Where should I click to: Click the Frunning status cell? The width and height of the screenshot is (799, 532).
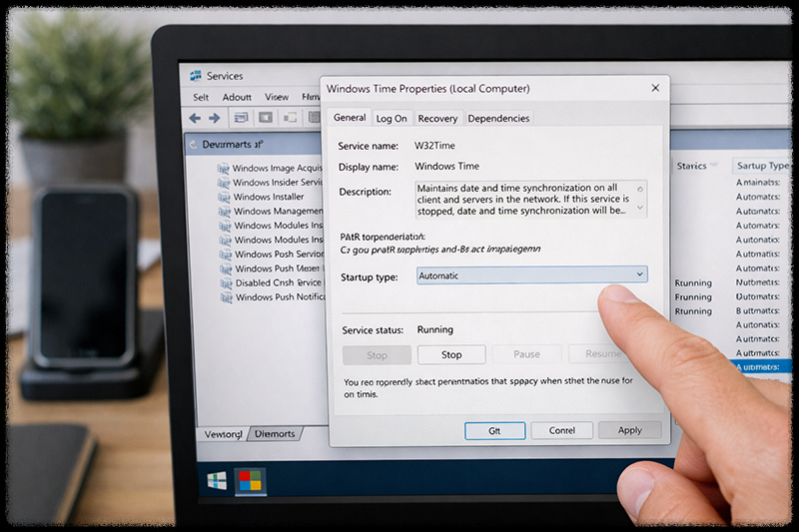693,296
